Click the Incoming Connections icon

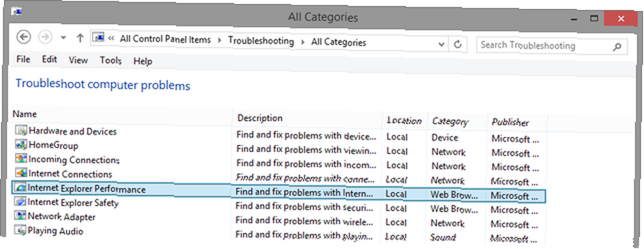coord(21,159)
